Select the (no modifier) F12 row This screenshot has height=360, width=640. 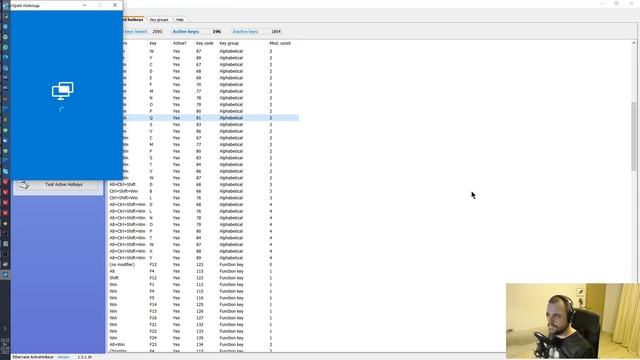tap(203, 264)
